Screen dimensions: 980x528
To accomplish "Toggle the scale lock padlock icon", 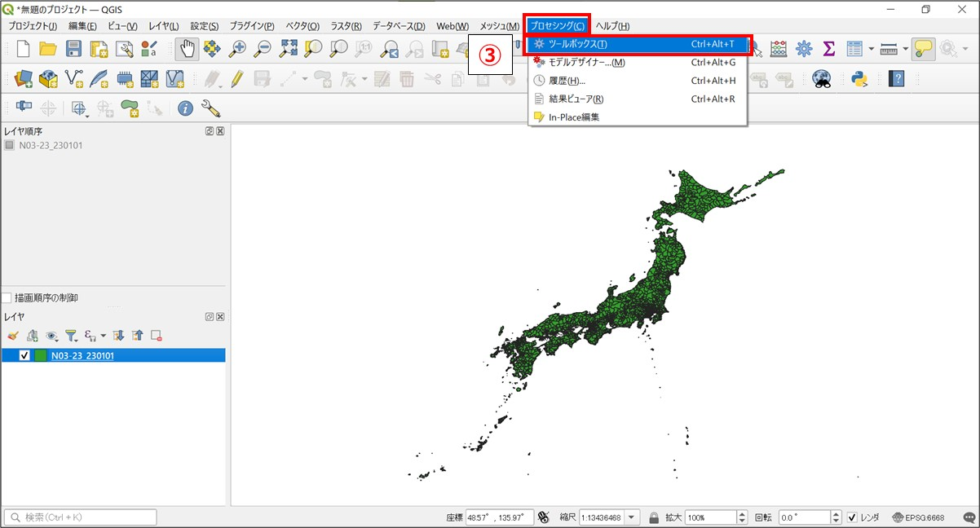I will [654, 517].
